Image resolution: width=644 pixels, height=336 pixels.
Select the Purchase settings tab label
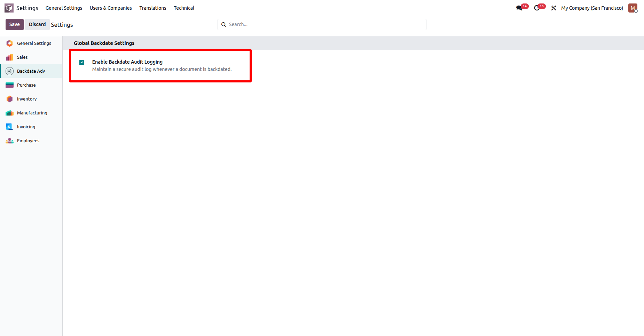(x=26, y=85)
